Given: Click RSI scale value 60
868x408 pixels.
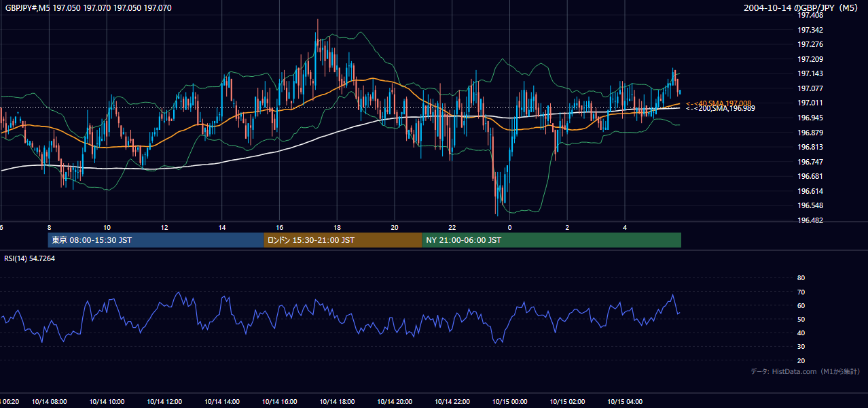Looking at the screenshot, I should [x=801, y=305].
